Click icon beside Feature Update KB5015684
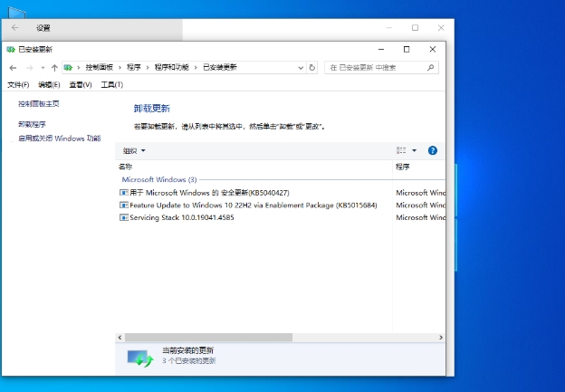565x392 pixels. click(123, 205)
